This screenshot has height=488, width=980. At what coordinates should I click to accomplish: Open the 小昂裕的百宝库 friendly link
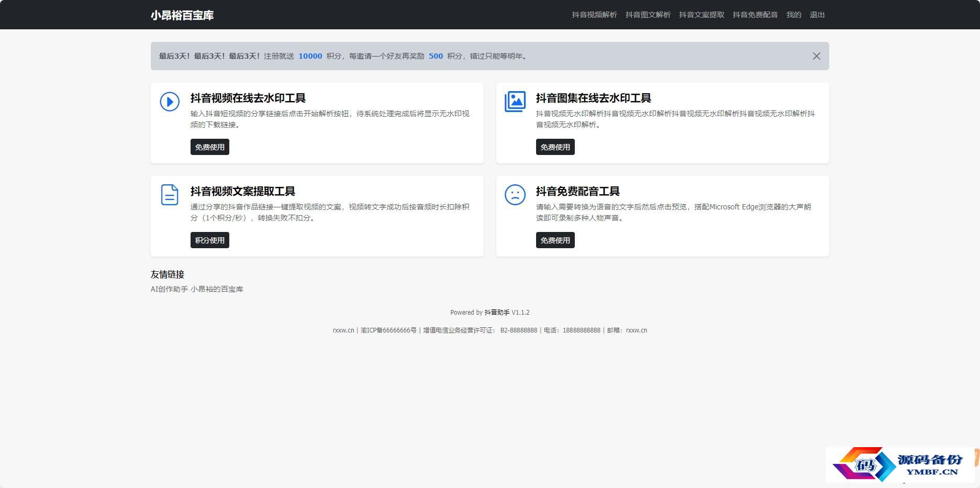click(217, 289)
